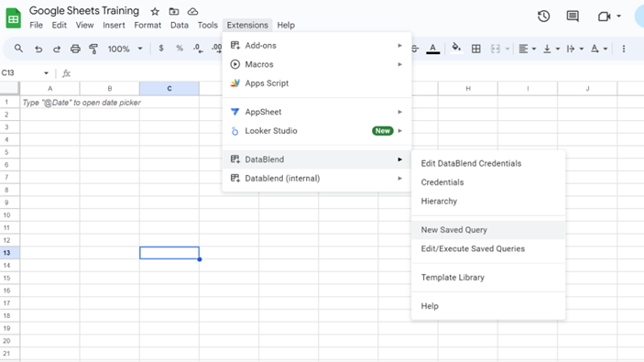Open the 100% zoom dropdown
The height and width of the screenshot is (362, 644).
[125, 49]
